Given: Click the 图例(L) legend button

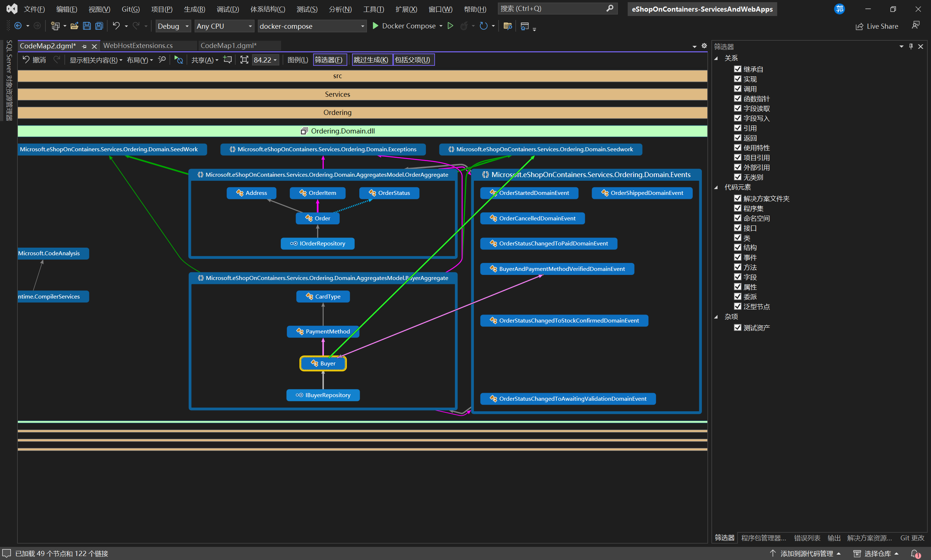Looking at the screenshot, I should [297, 60].
